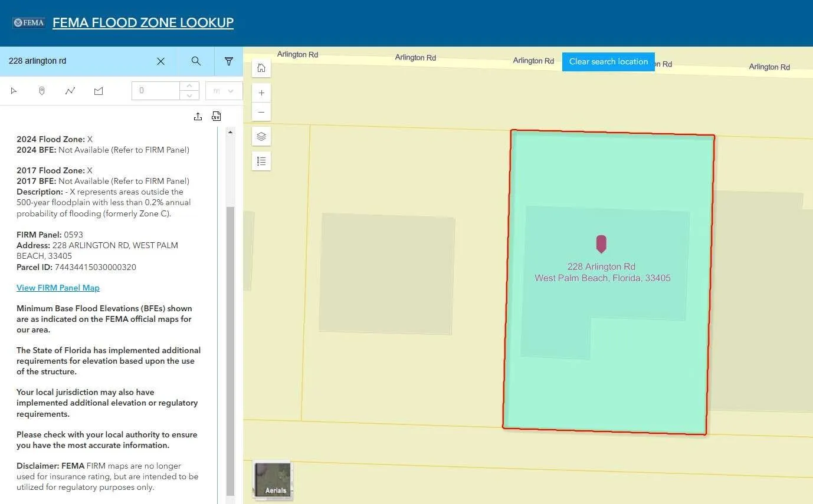The image size is (813, 504).
Task: Click the magnifier search icon
Action: coord(196,61)
